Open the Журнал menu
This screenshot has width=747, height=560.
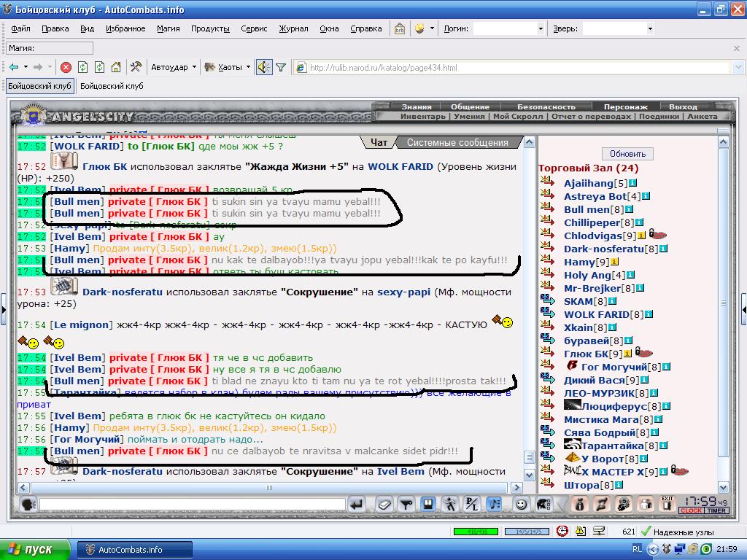point(293,28)
